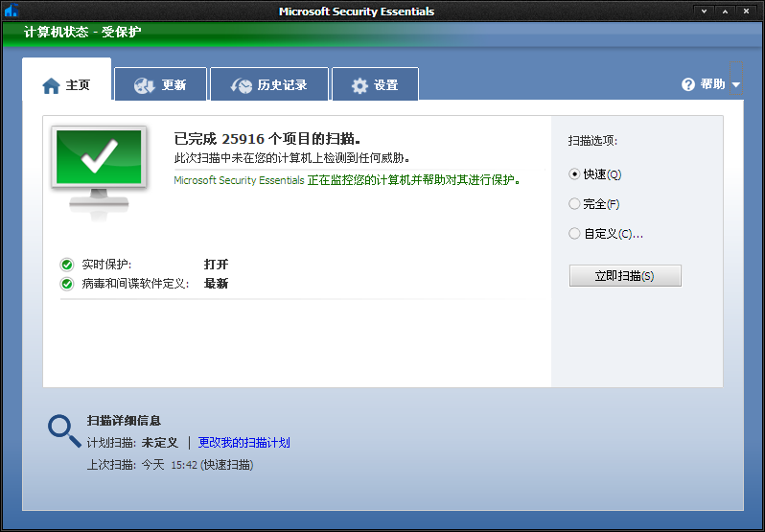The width and height of the screenshot is (765, 532).
Task: Expand the dropdown arrow next to 帮助
Action: (x=736, y=85)
